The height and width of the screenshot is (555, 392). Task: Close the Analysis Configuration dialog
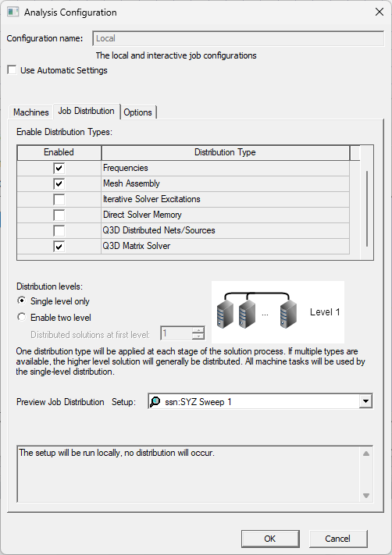(380, 12)
